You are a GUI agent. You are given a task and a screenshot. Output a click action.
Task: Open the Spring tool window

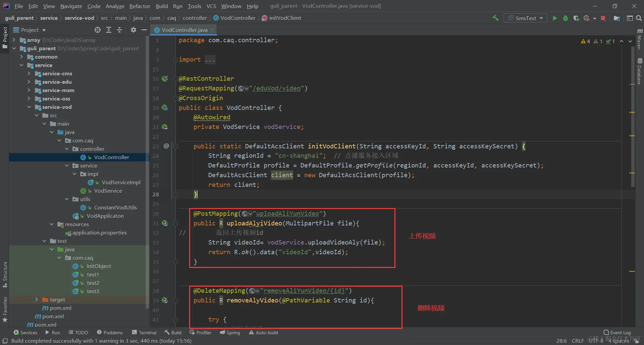coord(230,333)
